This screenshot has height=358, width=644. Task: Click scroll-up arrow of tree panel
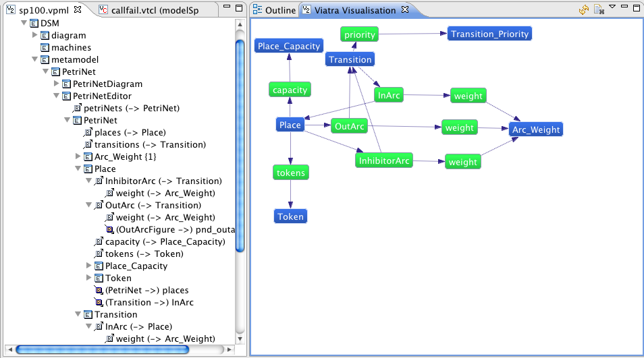point(240,24)
